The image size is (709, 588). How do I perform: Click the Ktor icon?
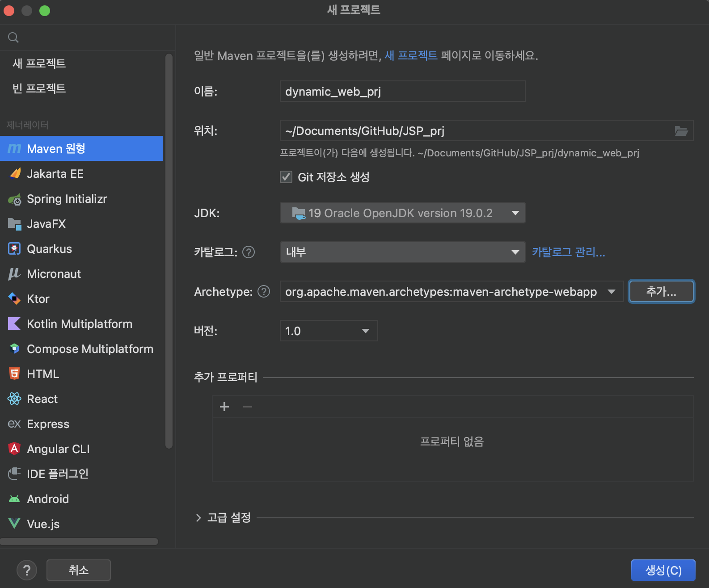(x=14, y=298)
